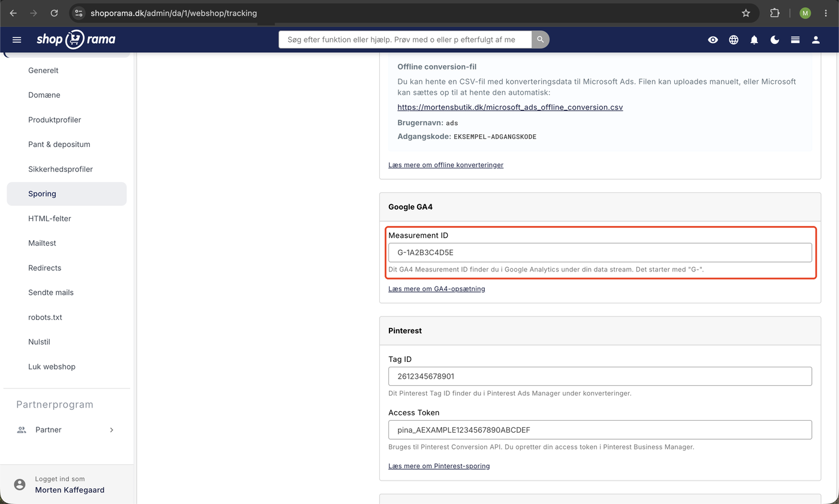Click the search magnifier button

(540, 40)
